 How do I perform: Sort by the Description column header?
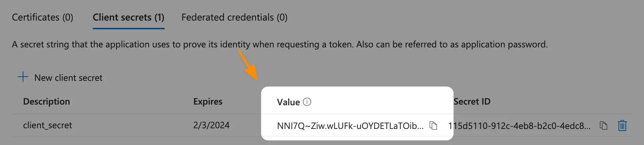(46, 101)
